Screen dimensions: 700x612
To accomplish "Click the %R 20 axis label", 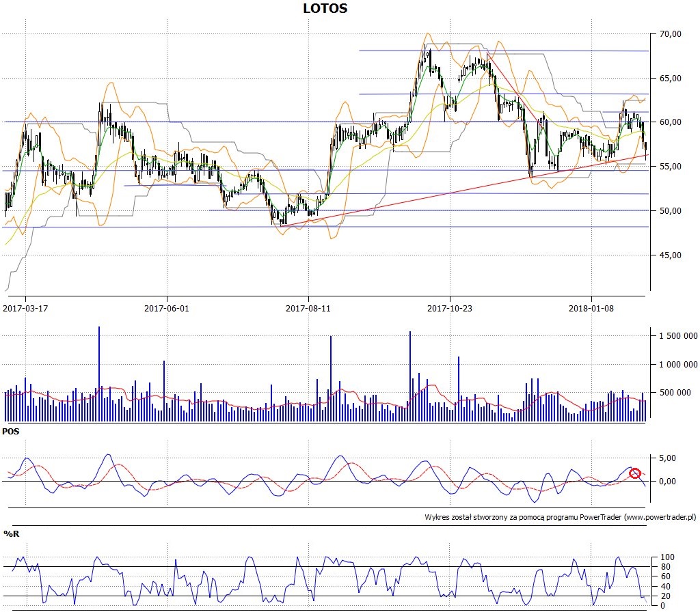I will (666, 596).
